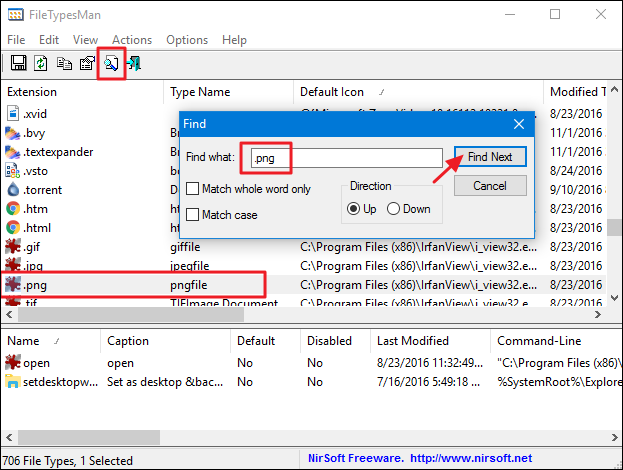
Task: Open the File menu
Action: [x=16, y=40]
